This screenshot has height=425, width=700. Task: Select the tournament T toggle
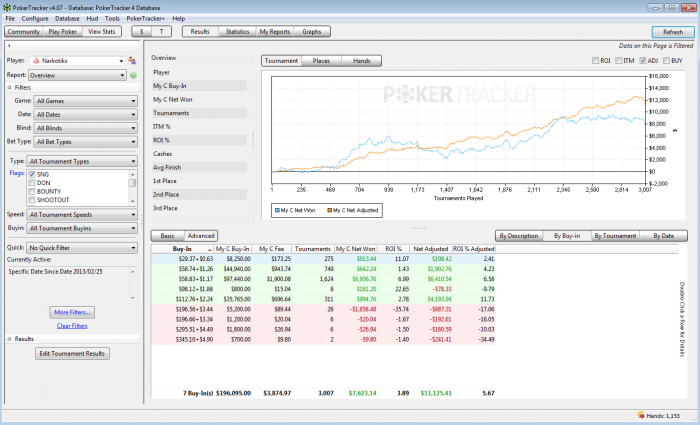click(162, 32)
